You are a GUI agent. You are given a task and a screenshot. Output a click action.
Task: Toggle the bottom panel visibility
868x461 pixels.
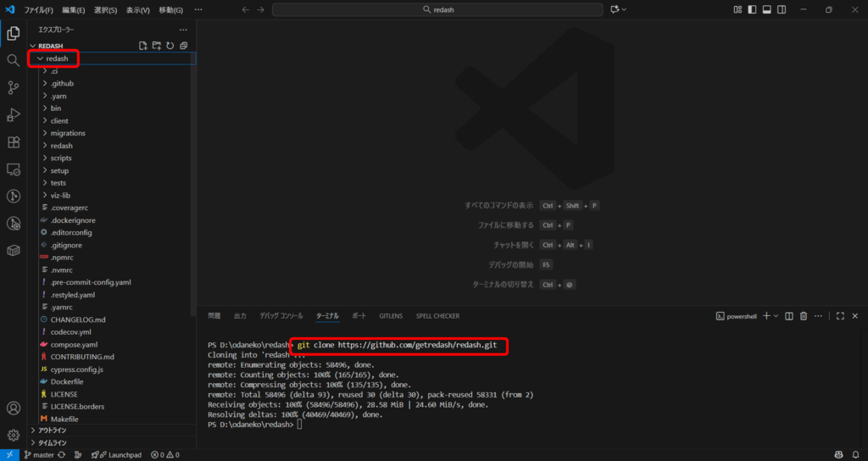pos(766,9)
